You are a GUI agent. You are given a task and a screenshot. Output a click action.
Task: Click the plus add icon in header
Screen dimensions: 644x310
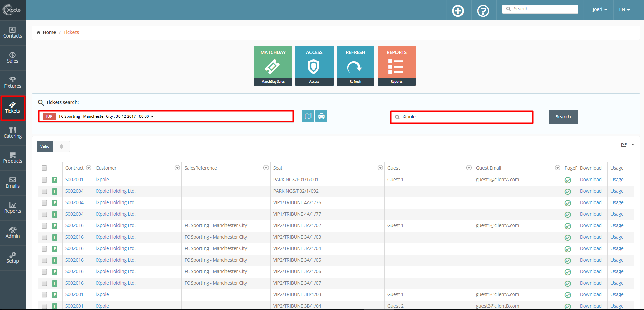click(458, 11)
